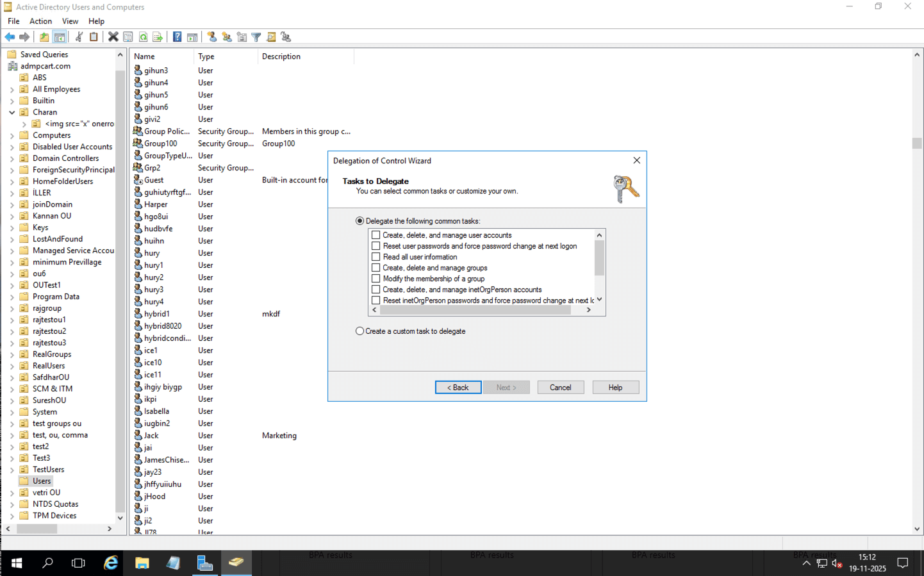924x576 pixels.
Task: Create a new user with toolbar icon
Action: pos(212,37)
